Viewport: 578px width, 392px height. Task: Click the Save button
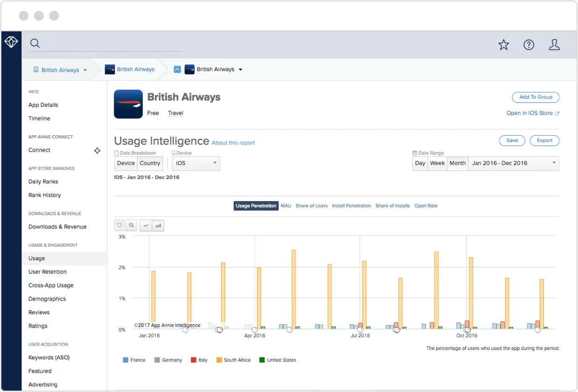(512, 140)
